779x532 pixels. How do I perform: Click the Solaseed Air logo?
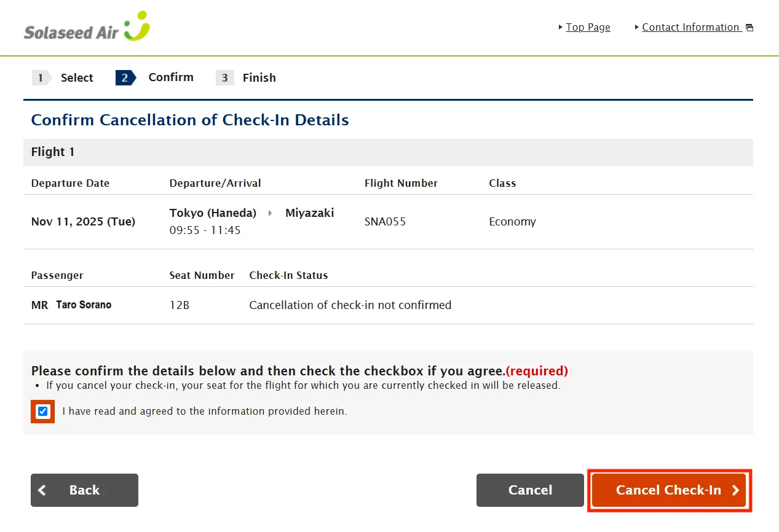click(87, 27)
